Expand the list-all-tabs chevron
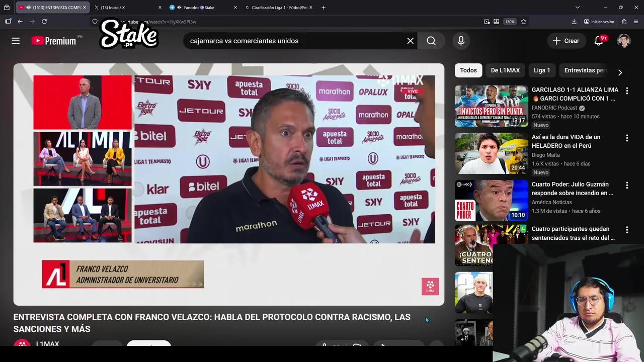Image resolution: width=644 pixels, height=362 pixels. tap(578, 8)
